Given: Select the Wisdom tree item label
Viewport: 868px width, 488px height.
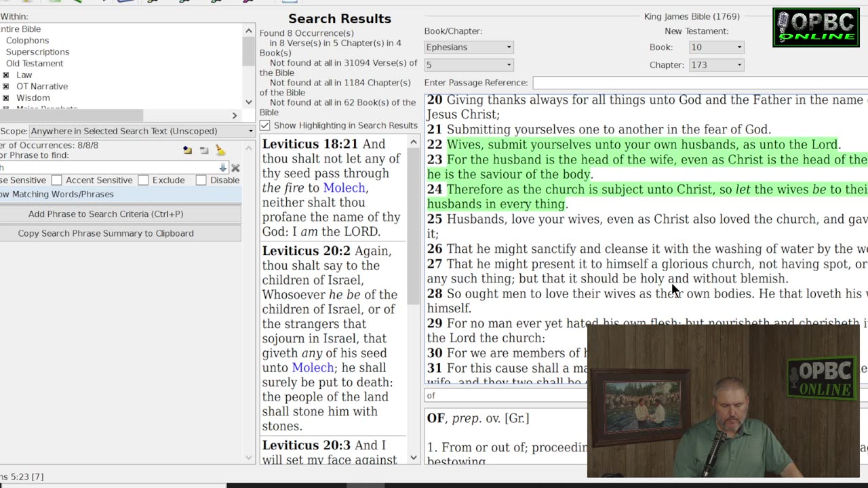Looking at the screenshot, I should pyautogui.click(x=33, y=98).
